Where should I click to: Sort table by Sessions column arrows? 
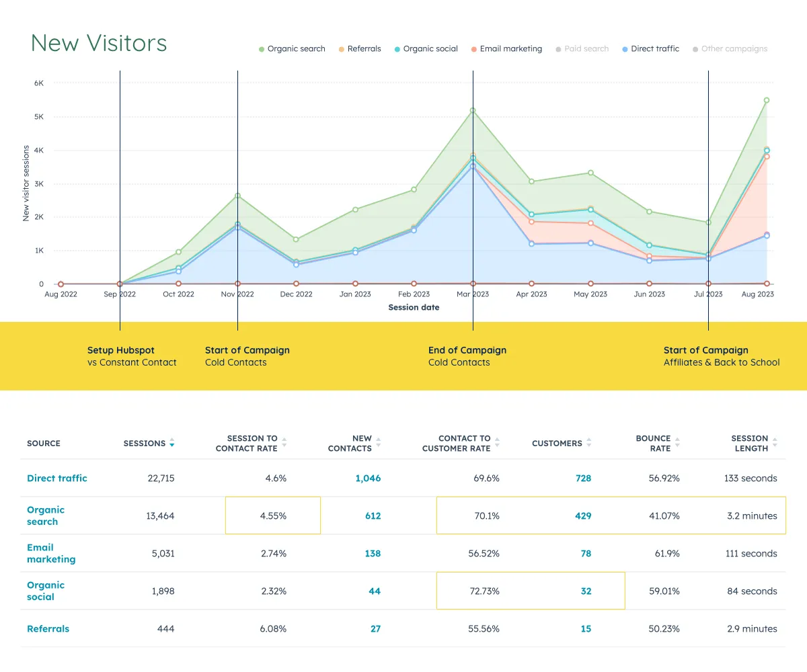pyautogui.click(x=172, y=443)
